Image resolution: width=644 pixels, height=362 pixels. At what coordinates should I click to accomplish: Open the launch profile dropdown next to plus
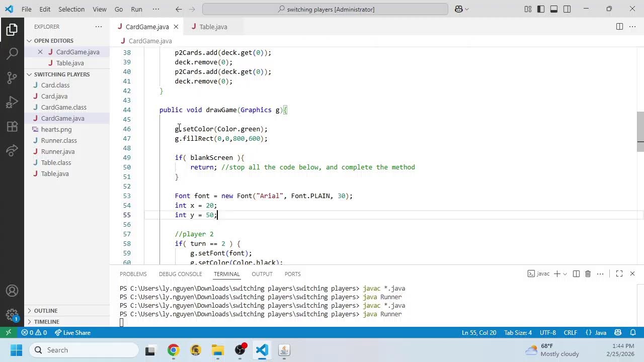point(565,274)
